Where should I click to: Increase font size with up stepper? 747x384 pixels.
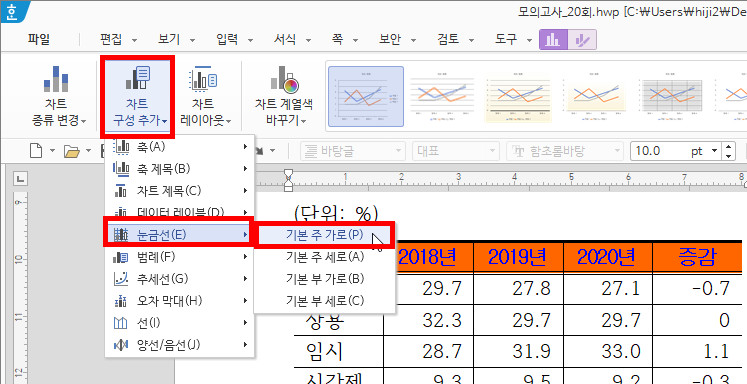(x=728, y=147)
